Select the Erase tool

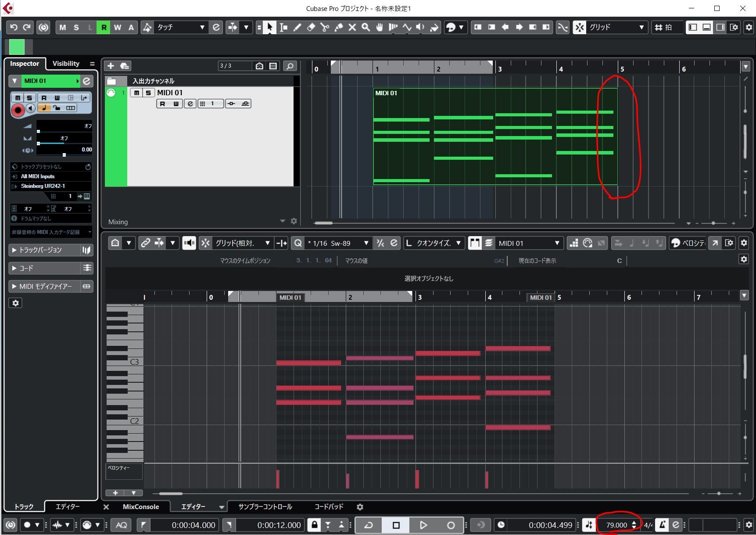point(311,27)
